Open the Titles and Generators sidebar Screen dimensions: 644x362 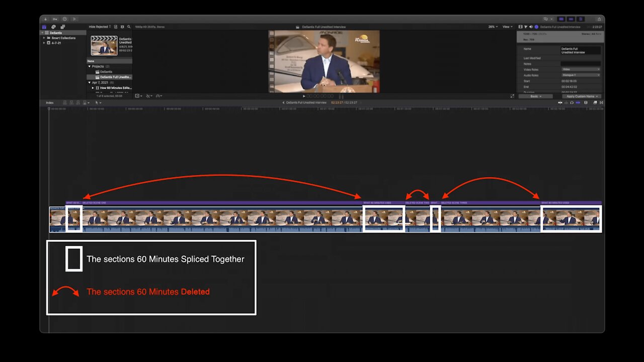[62, 27]
